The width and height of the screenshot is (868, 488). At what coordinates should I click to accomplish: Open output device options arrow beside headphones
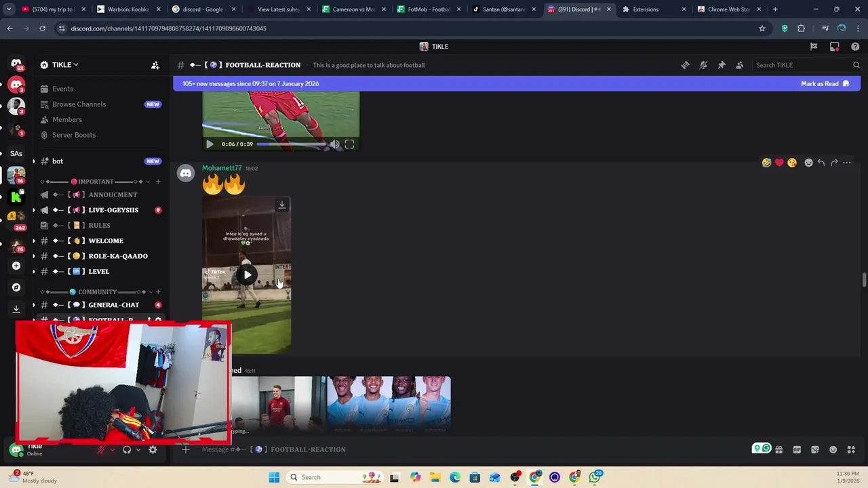138,449
